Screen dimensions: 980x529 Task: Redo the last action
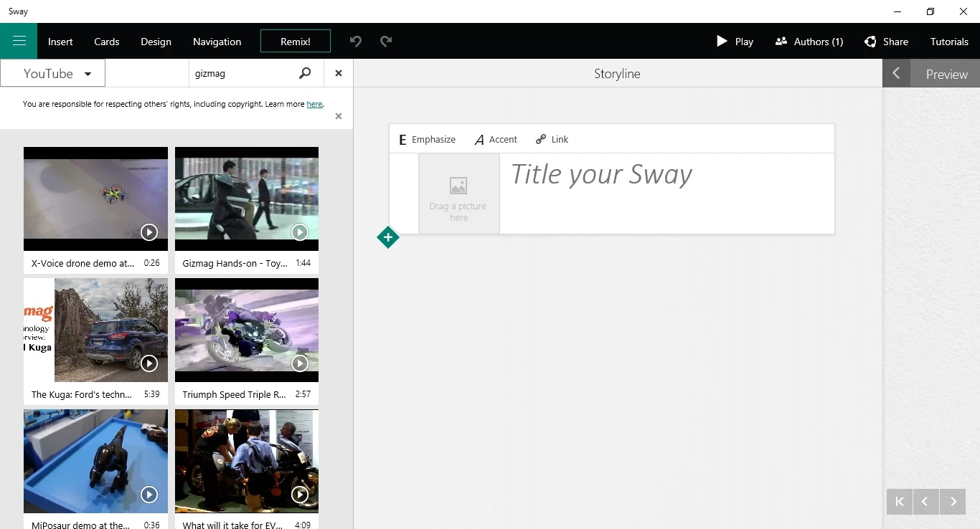pos(386,41)
